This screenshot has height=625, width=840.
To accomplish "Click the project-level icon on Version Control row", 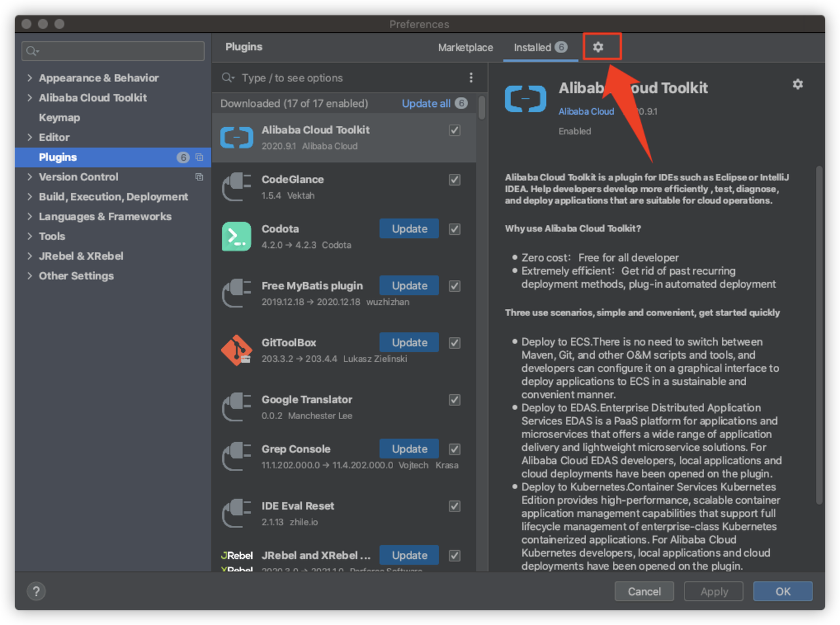I will (199, 177).
